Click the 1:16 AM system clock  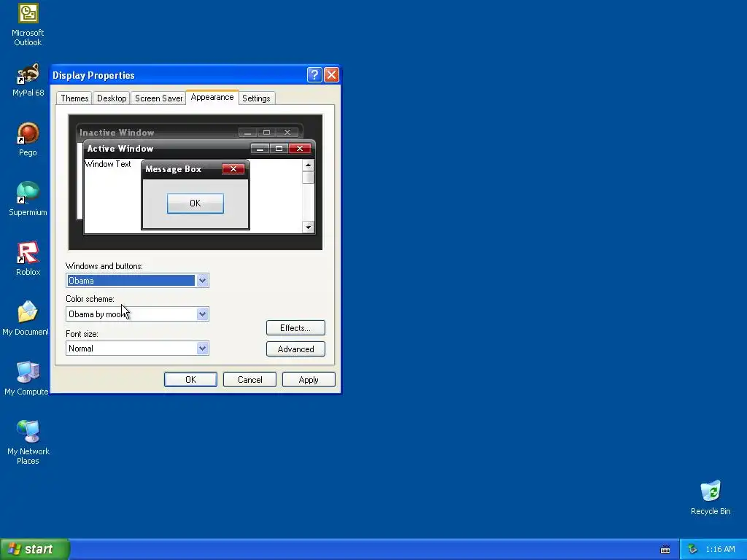(720, 550)
